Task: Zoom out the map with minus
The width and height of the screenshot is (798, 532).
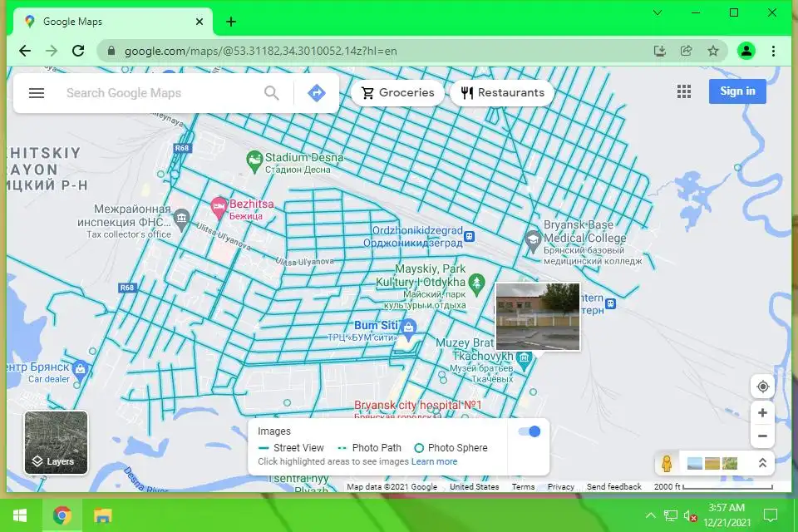Action: pos(762,436)
